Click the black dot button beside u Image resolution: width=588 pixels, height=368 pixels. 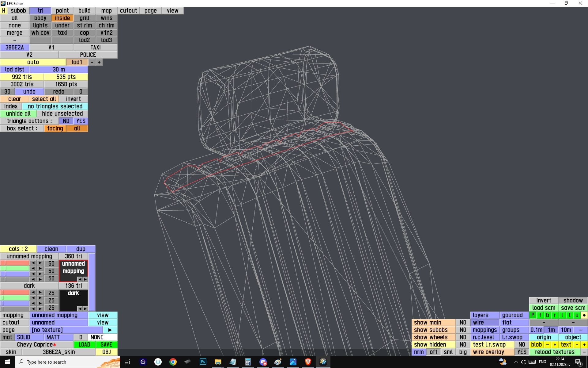tap(584, 315)
